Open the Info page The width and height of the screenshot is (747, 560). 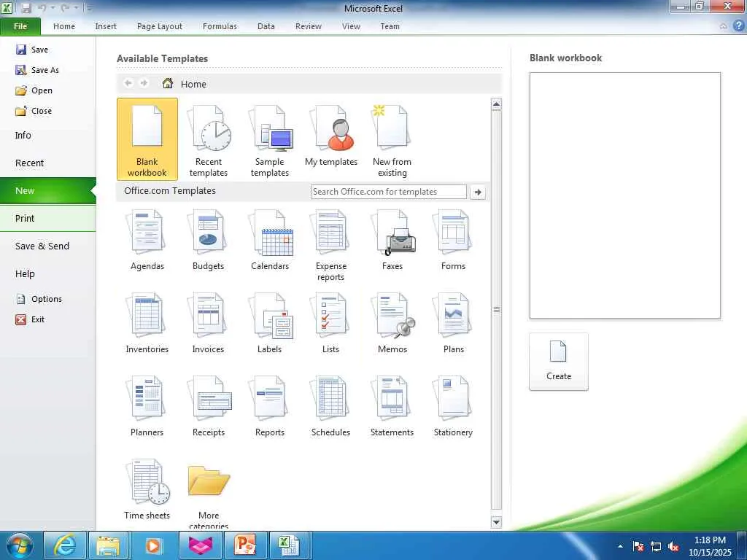point(47,135)
